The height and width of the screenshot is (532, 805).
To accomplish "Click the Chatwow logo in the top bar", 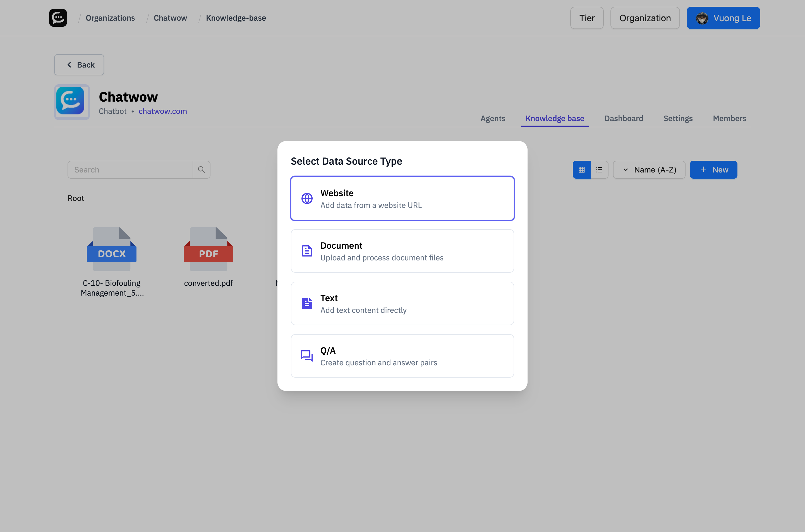I will (58, 18).
